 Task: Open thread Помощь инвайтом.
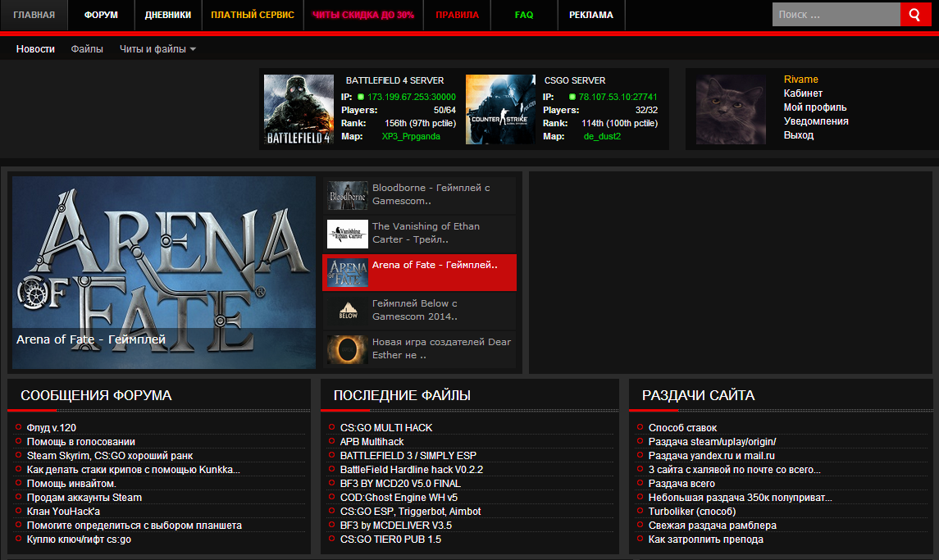[x=71, y=484]
